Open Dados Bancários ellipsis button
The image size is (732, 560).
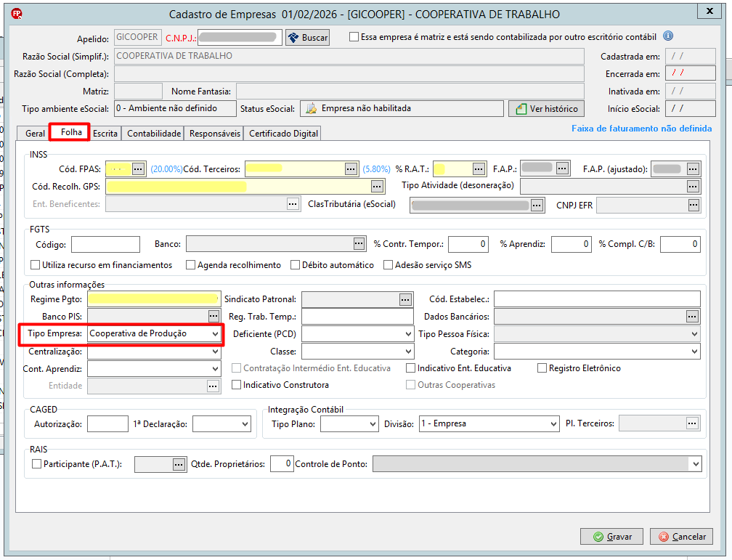(x=692, y=316)
